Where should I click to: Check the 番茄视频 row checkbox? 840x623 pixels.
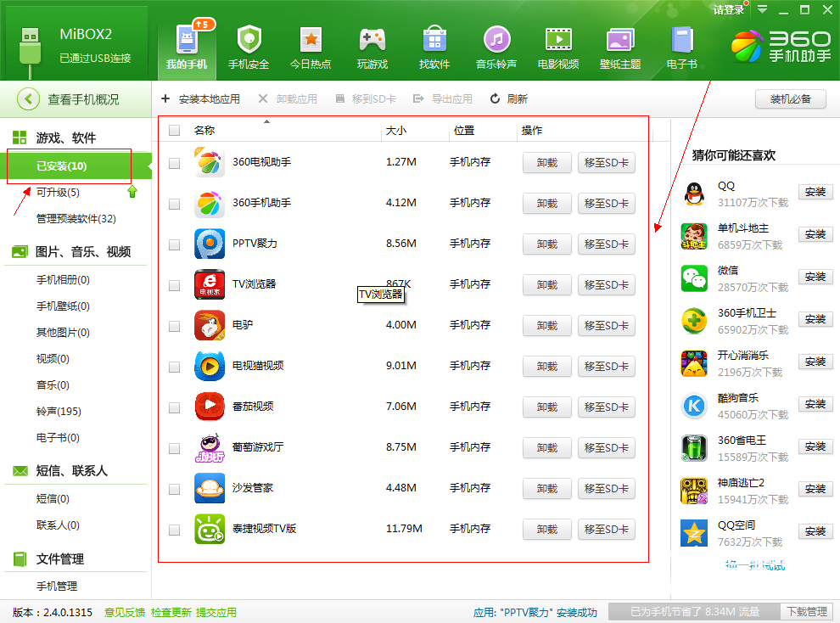[174, 407]
